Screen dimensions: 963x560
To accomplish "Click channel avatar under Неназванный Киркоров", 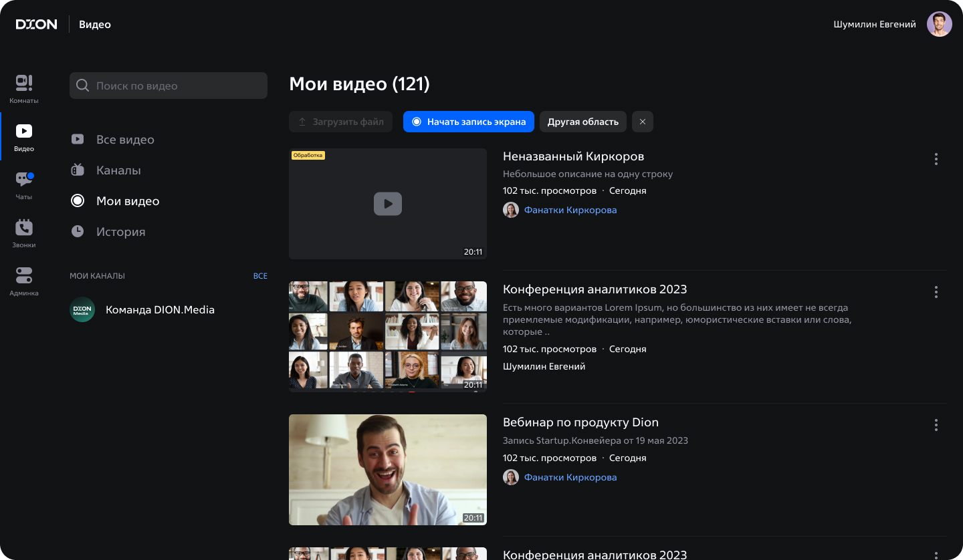I will [x=511, y=210].
